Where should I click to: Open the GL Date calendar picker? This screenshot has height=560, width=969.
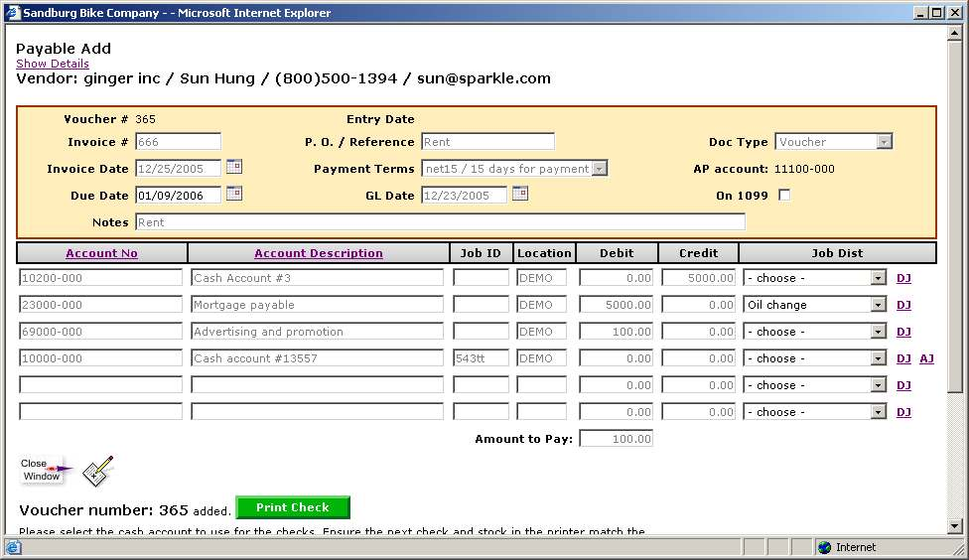(519, 194)
